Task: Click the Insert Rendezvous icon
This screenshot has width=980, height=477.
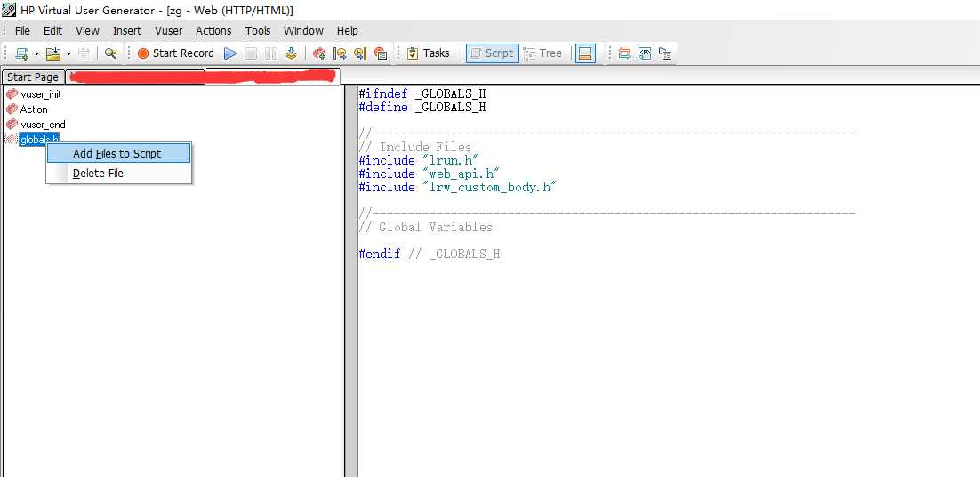Action: point(381,53)
